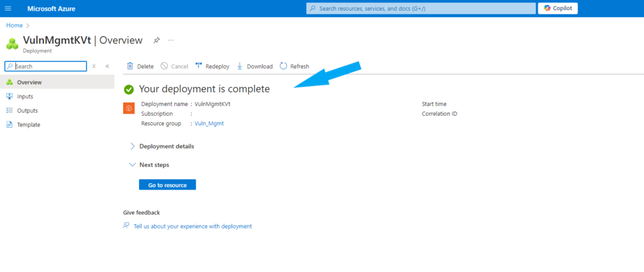Pin the VulnMgmtKVt deployment blade
The image size is (644, 272).
pyautogui.click(x=157, y=40)
